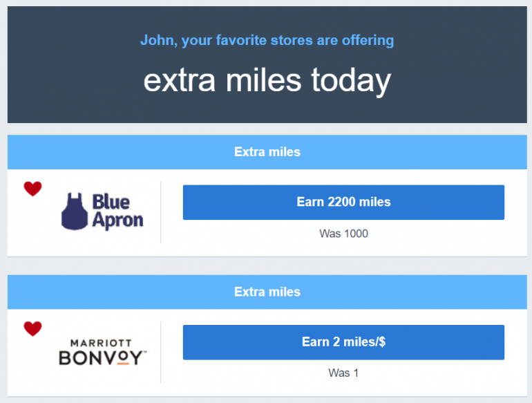
Task: Click the name 'John' in the greeting
Action: click(157, 40)
